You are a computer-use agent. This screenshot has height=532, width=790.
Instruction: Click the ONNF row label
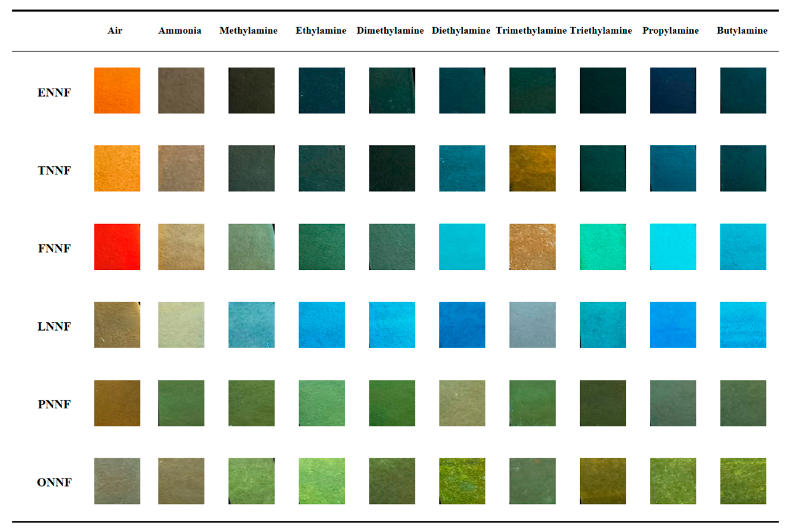(x=54, y=482)
